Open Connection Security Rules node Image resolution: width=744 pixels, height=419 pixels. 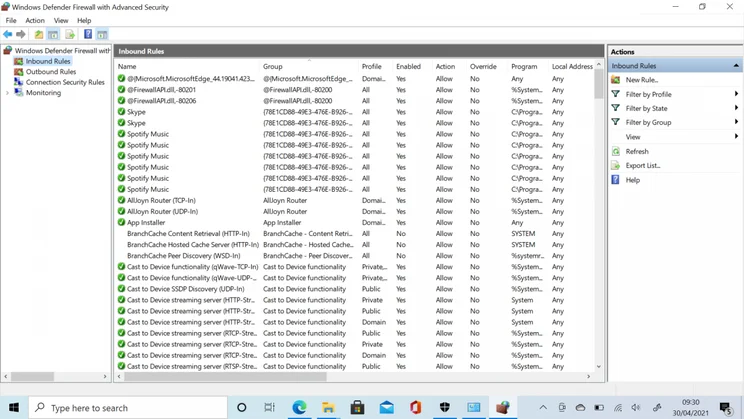pos(64,82)
